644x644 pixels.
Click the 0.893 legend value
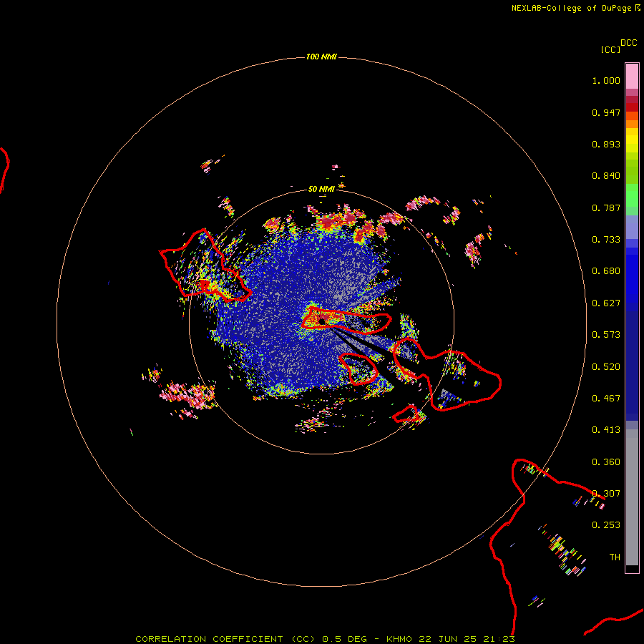pyautogui.click(x=606, y=144)
